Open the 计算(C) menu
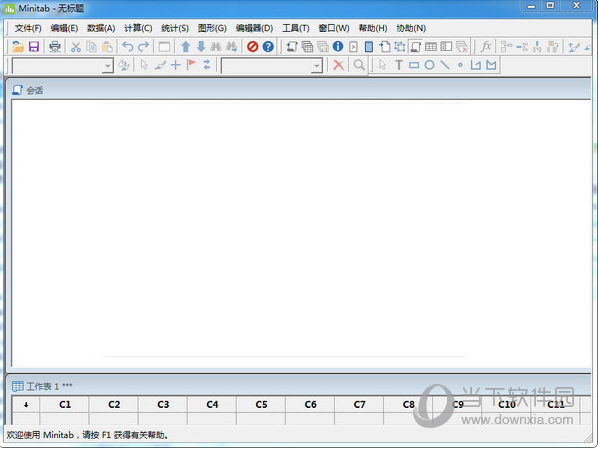Viewport: 598px width, 449px height. 138,28
